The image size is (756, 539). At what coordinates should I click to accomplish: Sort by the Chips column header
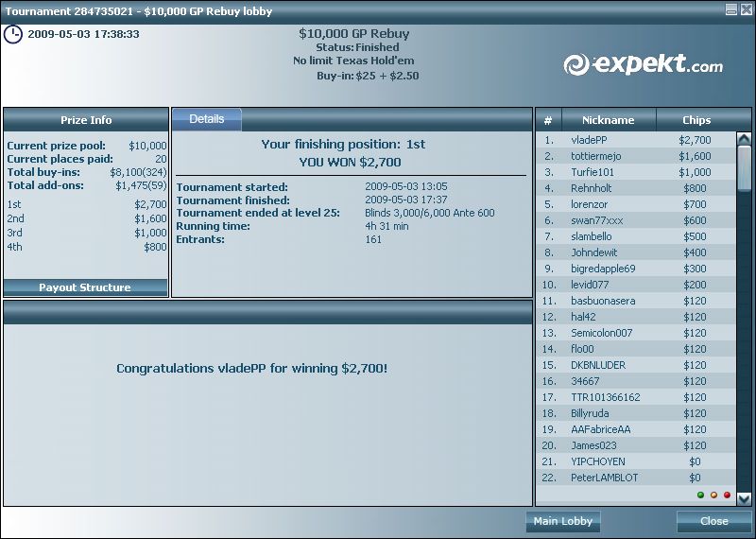[x=696, y=120]
